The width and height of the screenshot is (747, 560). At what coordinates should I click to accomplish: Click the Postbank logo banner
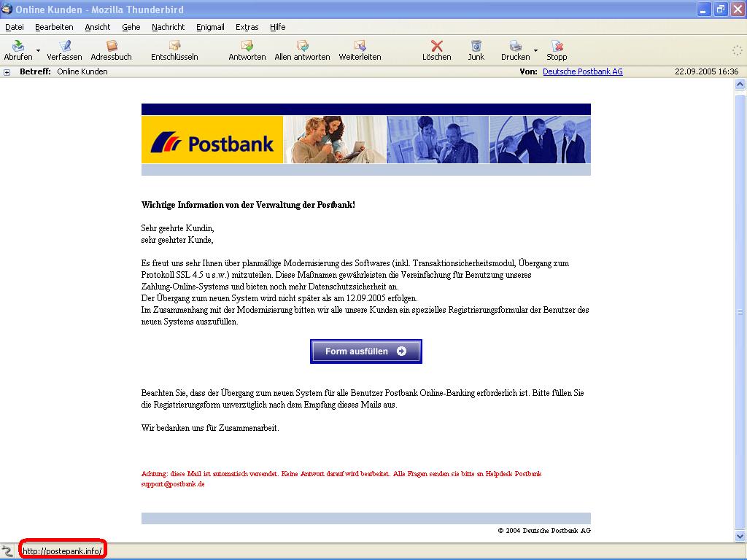pos(212,140)
